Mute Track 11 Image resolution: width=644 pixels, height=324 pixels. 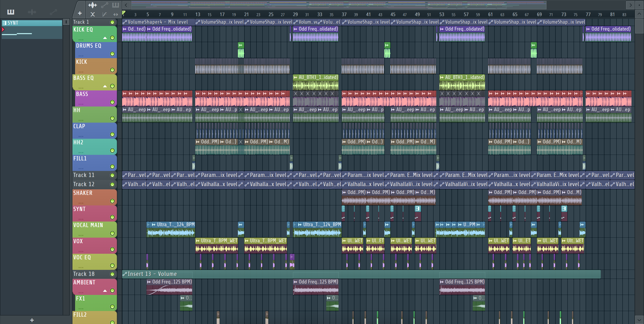tap(112, 175)
